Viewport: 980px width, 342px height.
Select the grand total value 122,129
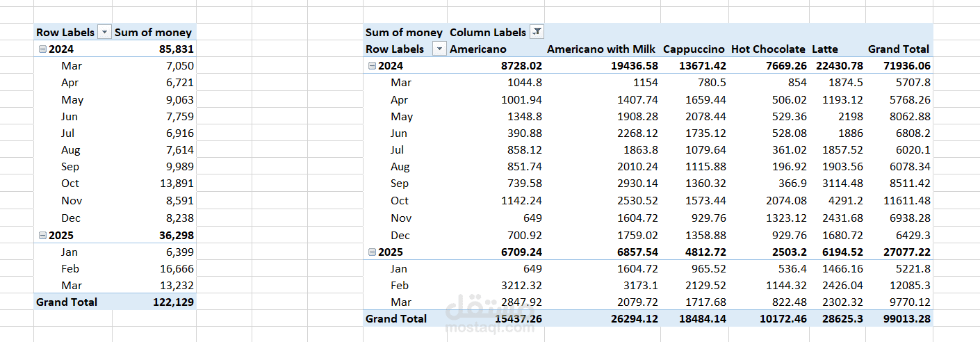[173, 302]
